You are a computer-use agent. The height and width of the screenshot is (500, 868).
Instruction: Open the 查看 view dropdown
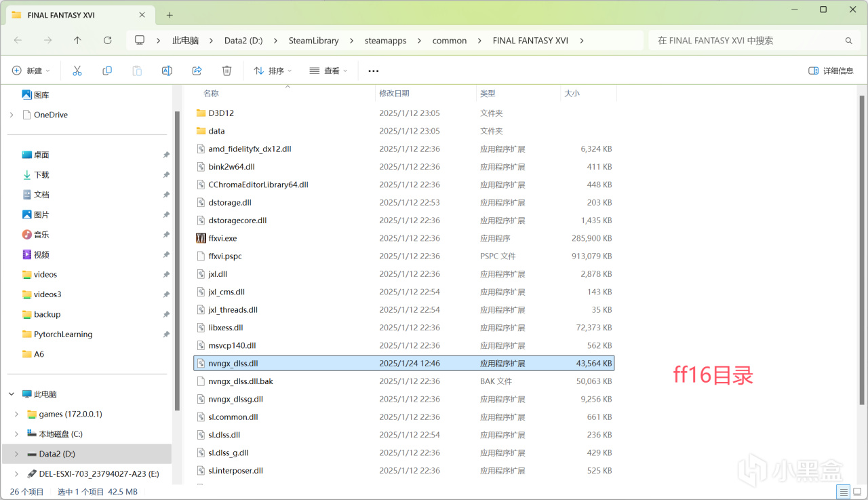click(328, 71)
